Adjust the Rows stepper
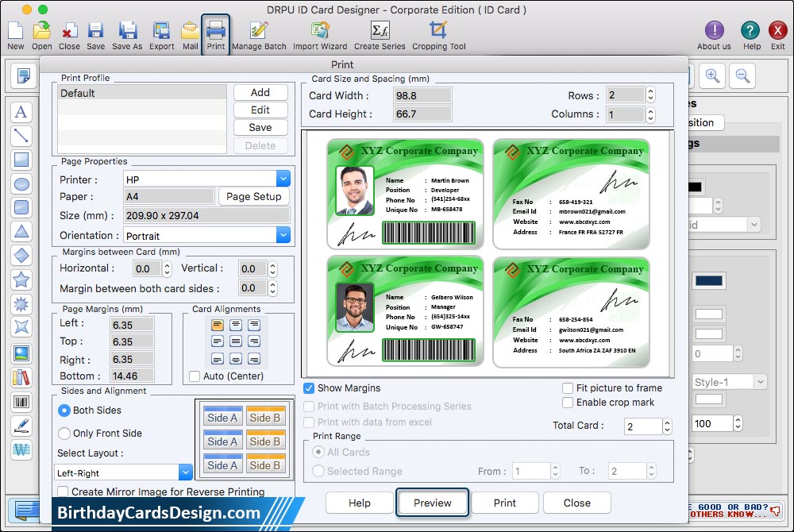 tap(651, 94)
